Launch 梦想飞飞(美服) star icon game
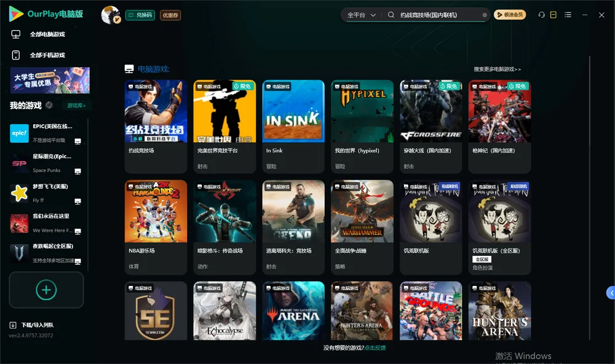615x364 pixels. [x=46, y=193]
